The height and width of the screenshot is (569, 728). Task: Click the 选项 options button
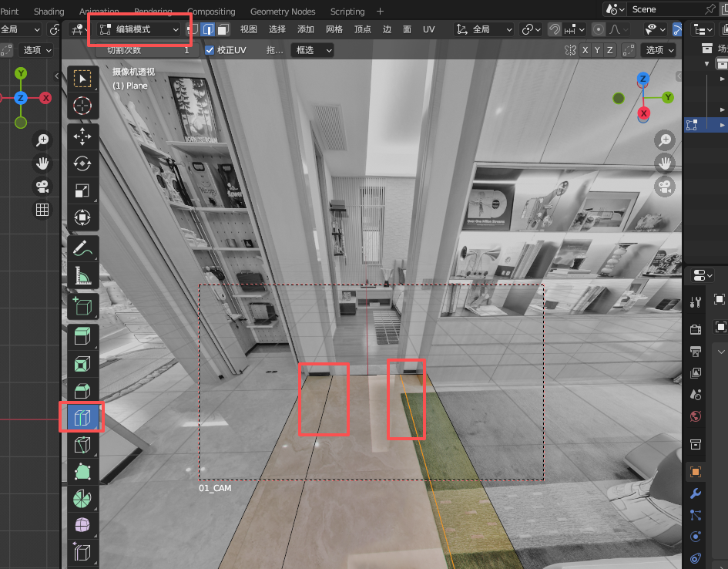point(661,50)
